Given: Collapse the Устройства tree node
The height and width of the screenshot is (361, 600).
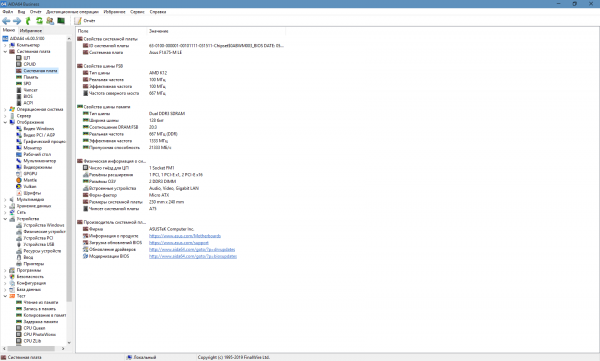Looking at the screenshot, I should click(x=5, y=219).
